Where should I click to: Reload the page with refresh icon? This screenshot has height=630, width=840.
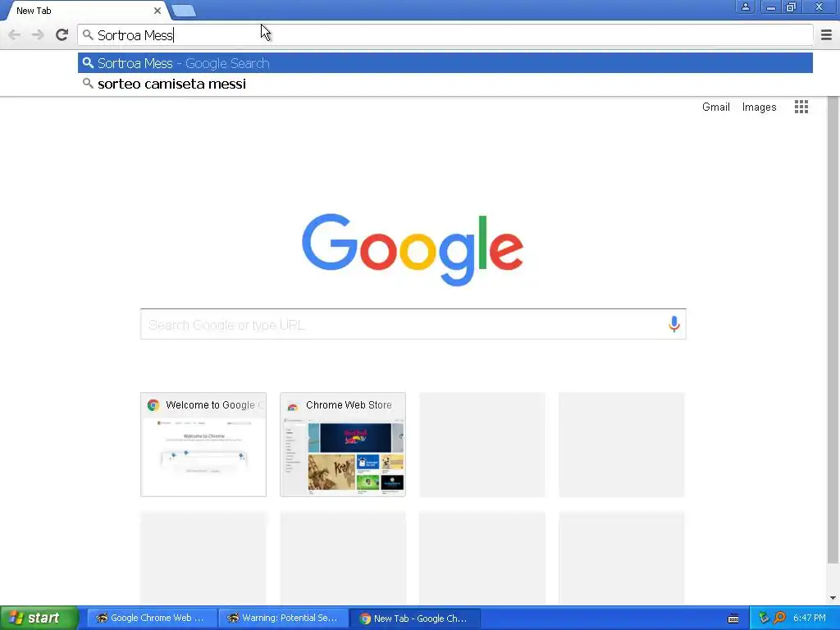click(x=62, y=34)
